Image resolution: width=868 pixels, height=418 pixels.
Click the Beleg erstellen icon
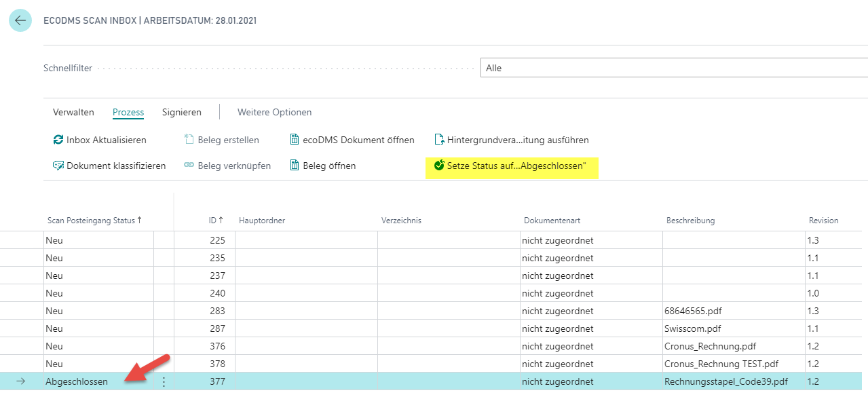(x=189, y=140)
